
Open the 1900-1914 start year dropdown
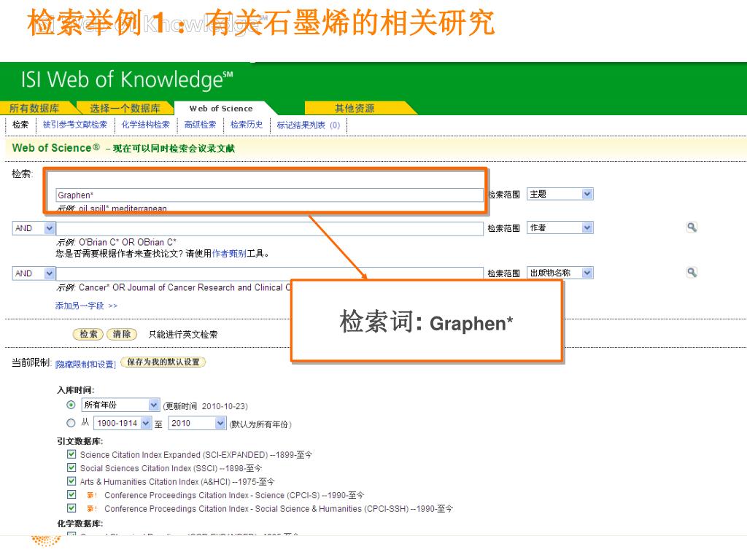tap(123, 423)
